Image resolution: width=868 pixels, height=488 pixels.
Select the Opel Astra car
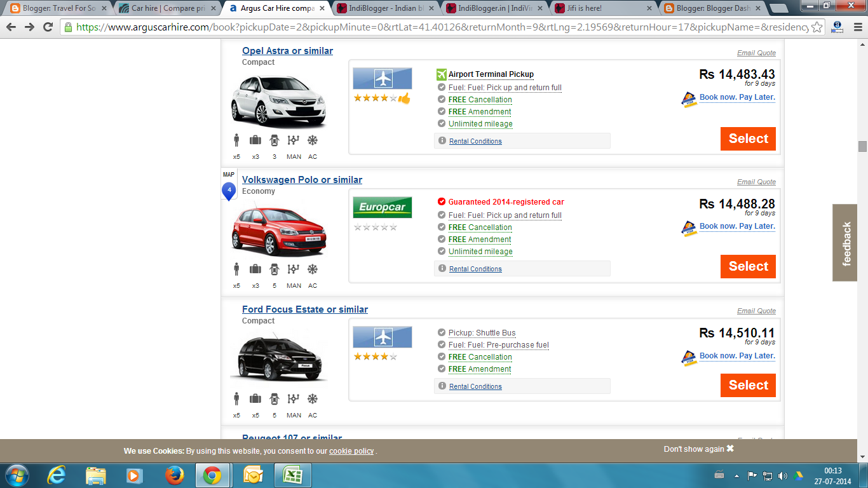pos(748,139)
